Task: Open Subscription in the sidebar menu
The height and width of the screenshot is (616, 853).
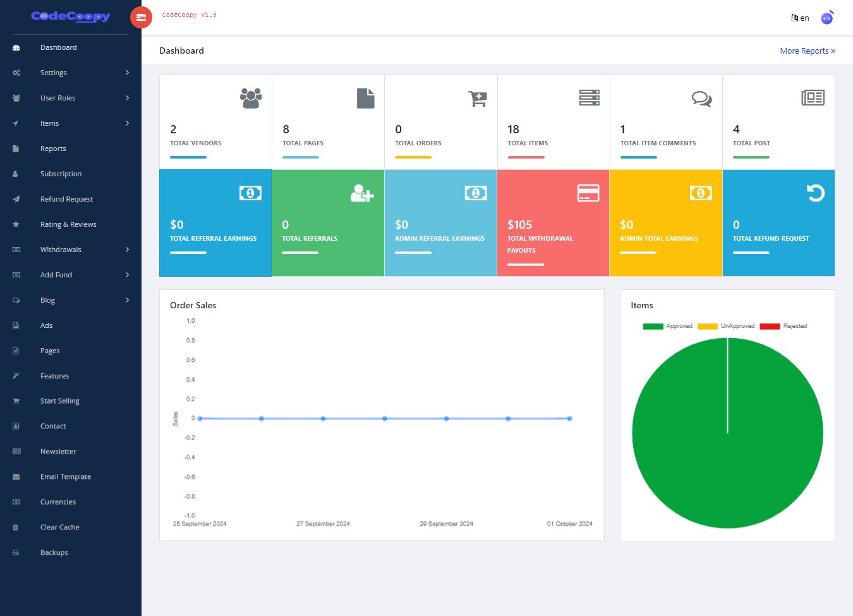Action: (x=71, y=174)
